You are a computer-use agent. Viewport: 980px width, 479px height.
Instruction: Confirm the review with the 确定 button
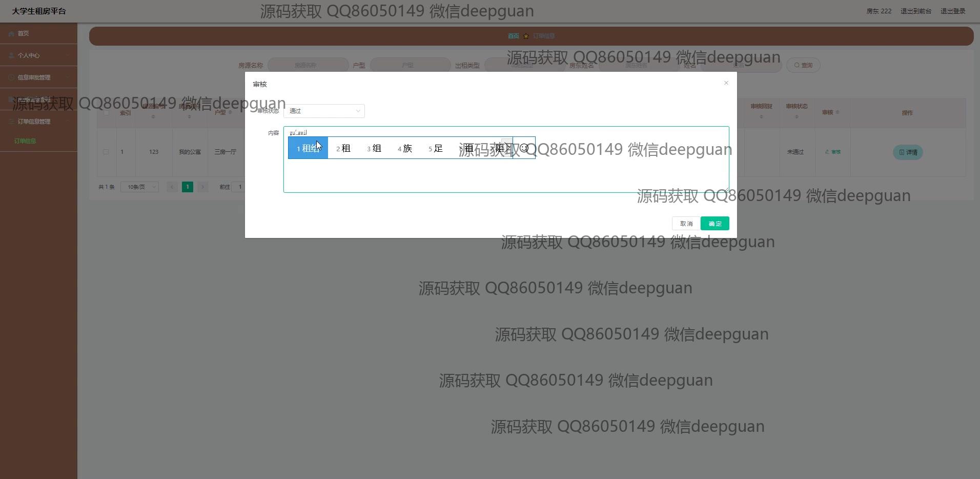click(715, 224)
